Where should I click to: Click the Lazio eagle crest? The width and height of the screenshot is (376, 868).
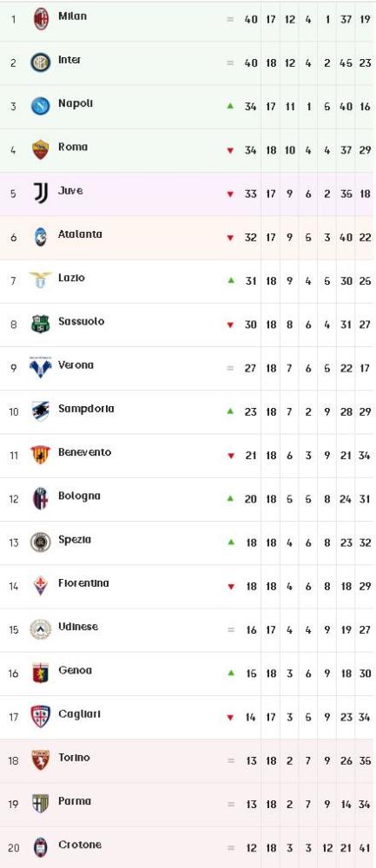tap(41, 280)
